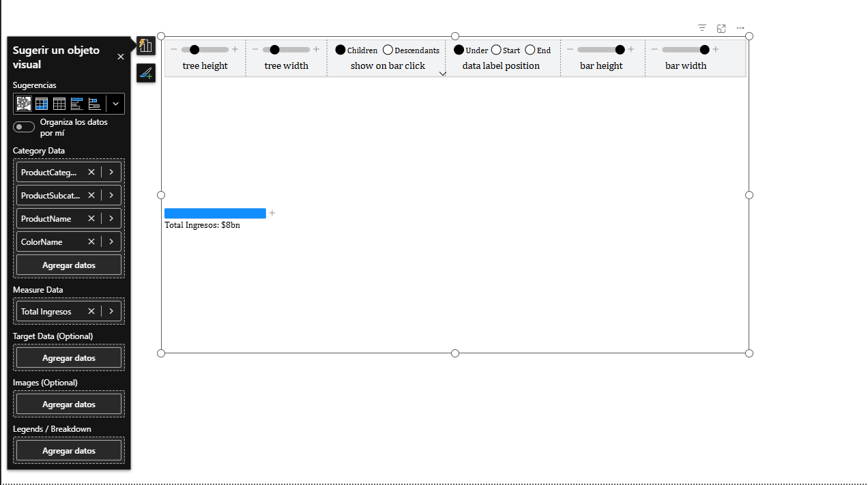Click the focus mode icon
This screenshot has width=868, height=485.
[x=721, y=28]
